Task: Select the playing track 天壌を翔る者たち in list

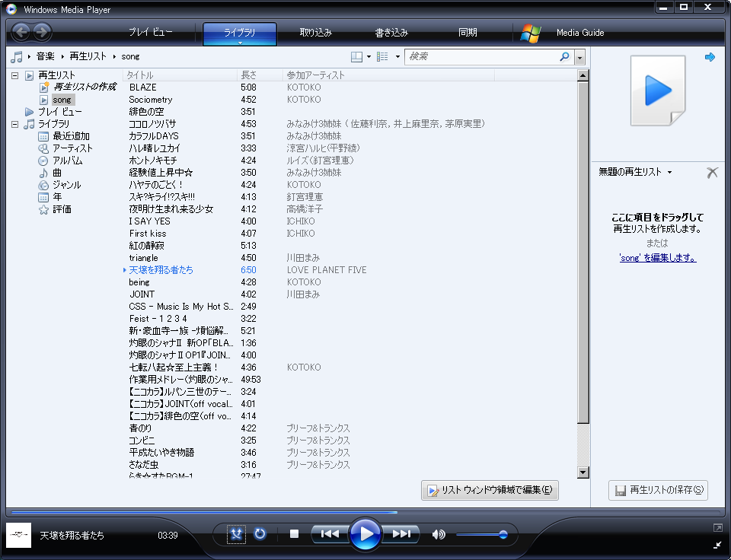Action: click(161, 270)
